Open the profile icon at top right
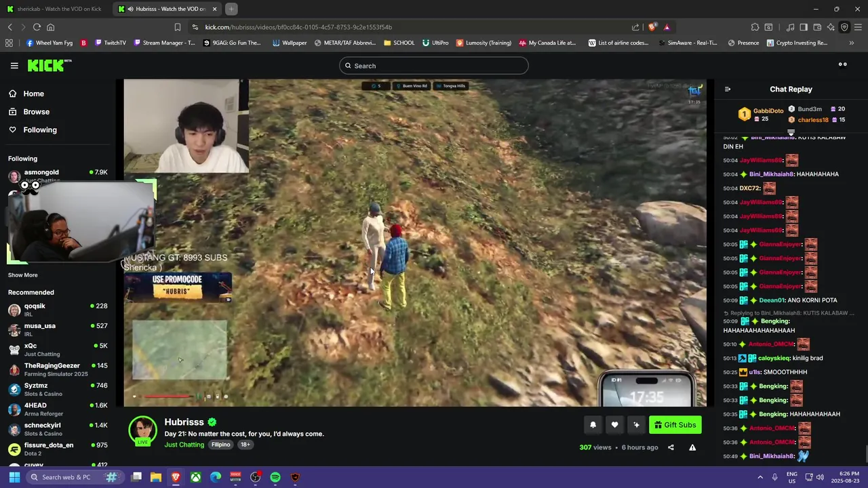Viewport: 868px width, 488px height. point(842,65)
